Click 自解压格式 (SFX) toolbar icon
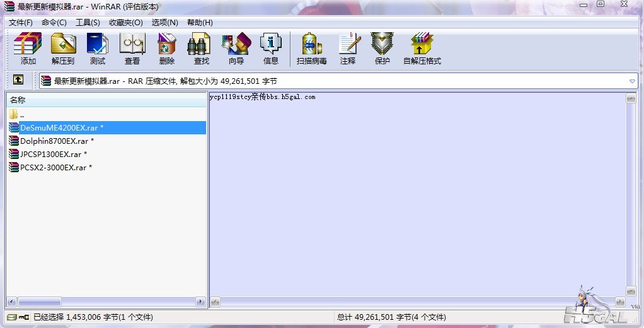Image resolution: width=644 pixels, height=328 pixels. 422,44
